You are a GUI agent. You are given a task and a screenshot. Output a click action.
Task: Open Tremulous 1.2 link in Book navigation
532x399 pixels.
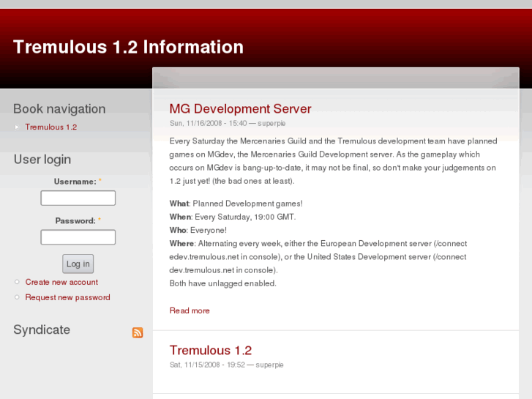[x=51, y=127]
